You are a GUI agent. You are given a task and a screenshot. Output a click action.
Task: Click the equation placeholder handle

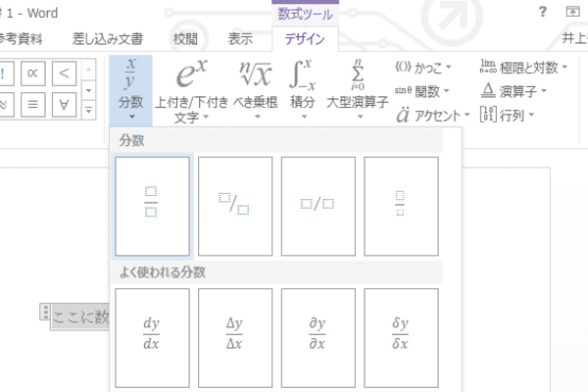[45, 312]
